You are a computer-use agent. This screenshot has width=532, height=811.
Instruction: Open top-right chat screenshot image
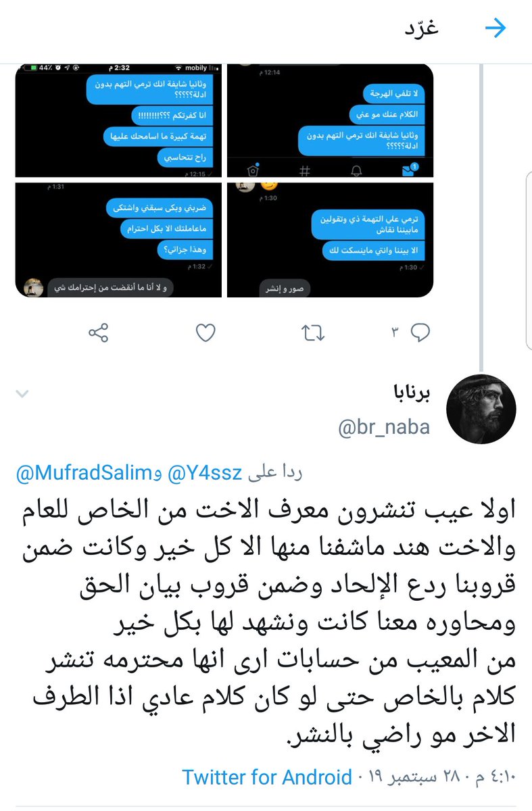click(x=330, y=120)
